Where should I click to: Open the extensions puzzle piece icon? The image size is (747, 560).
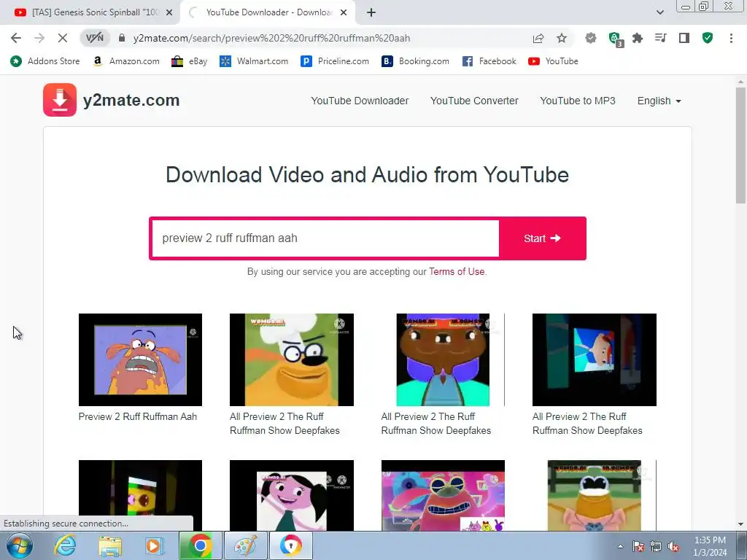[637, 38]
